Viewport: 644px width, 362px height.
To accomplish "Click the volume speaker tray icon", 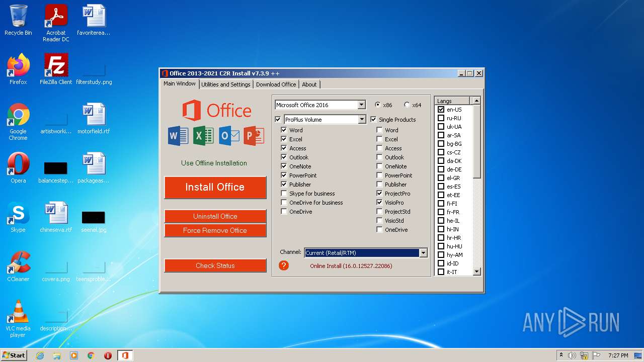I will [572, 355].
